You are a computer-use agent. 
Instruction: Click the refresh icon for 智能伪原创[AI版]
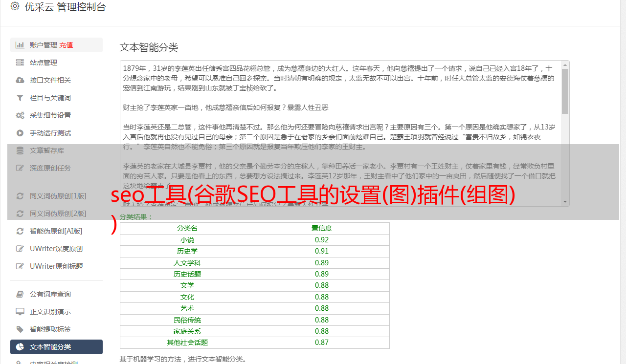(x=20, y=231)
